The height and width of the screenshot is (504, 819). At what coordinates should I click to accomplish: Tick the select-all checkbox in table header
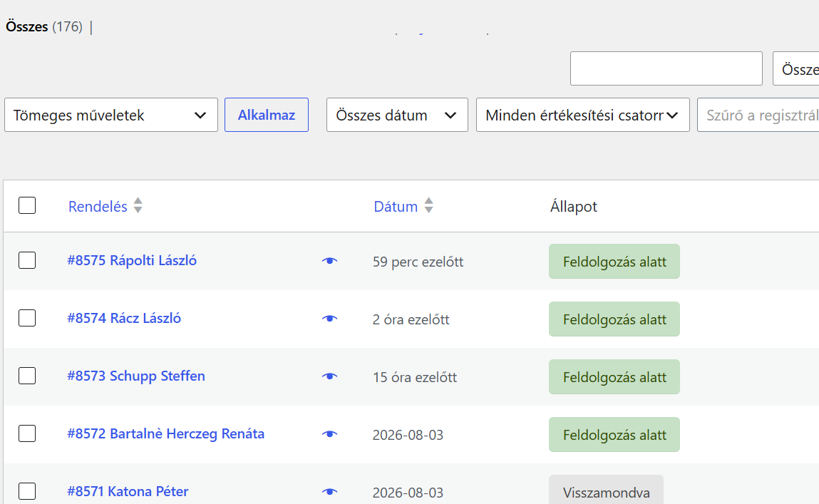[27, 205]
